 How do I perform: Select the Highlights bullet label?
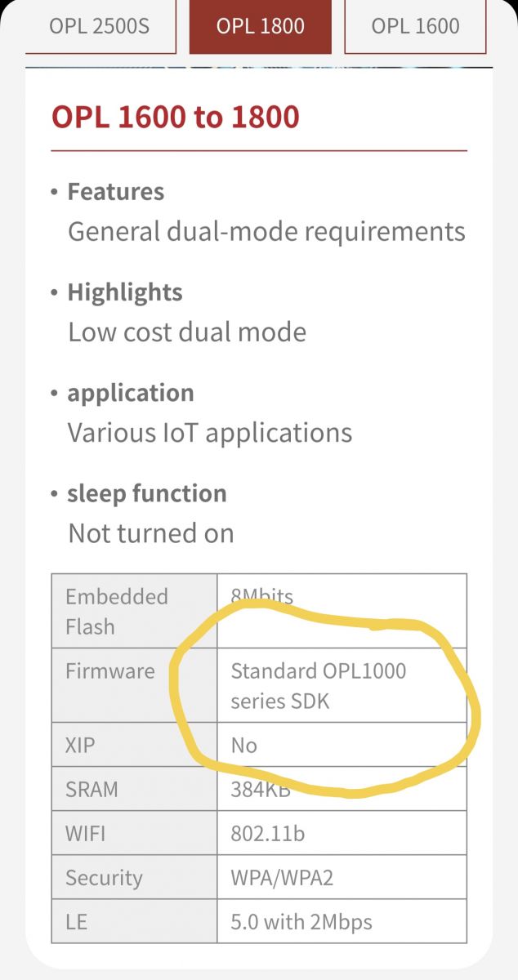[125, 292]
